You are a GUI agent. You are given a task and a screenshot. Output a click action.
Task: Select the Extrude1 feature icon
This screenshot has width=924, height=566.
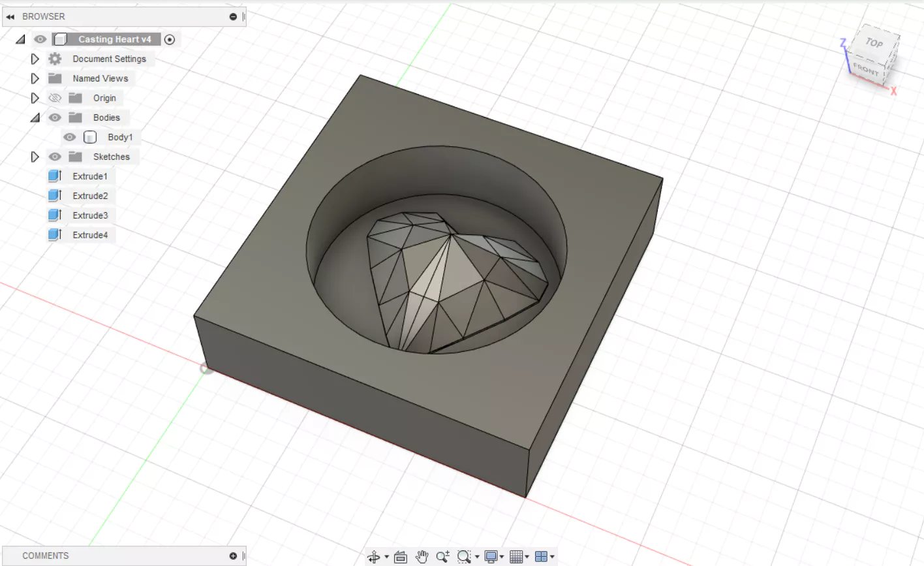(55, 176)
